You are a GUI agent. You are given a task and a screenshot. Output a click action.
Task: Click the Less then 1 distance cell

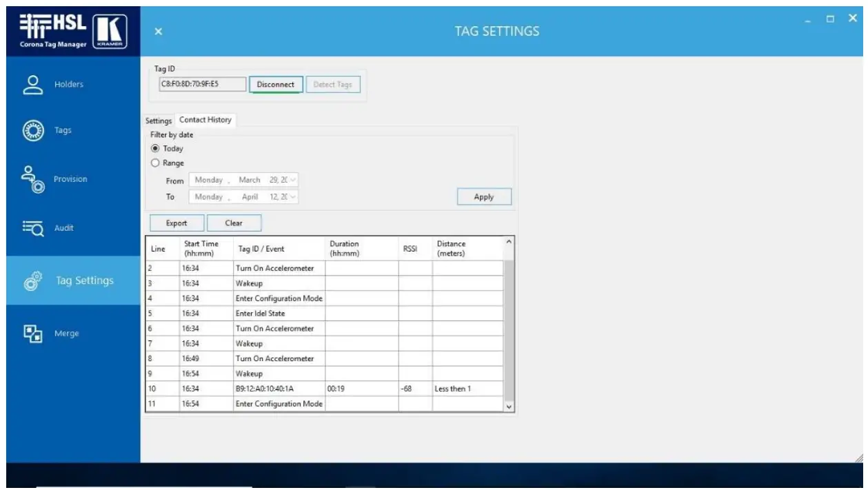468,389
